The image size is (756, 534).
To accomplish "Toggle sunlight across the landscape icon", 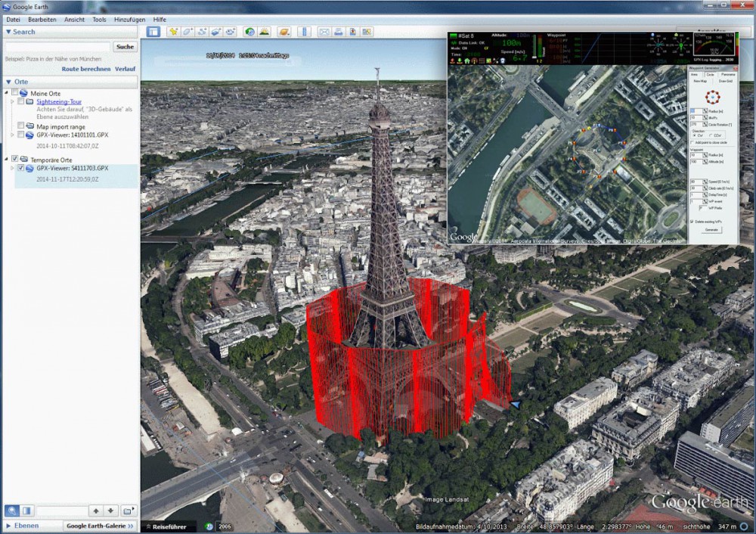I will coord(264,32).
